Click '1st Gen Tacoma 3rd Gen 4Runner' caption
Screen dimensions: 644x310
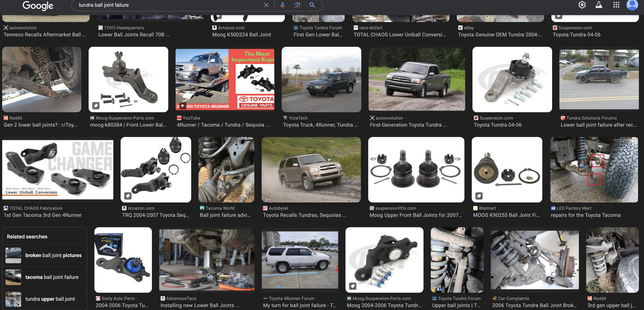point(43,215)
